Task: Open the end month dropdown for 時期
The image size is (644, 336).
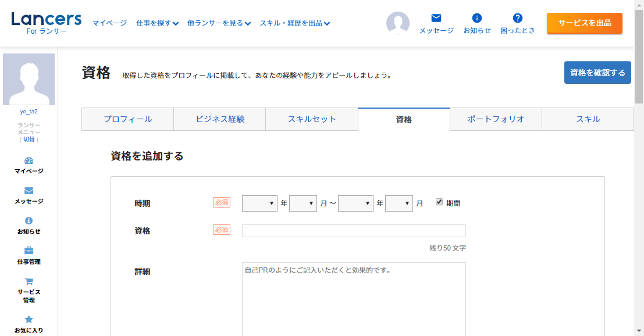Action: (399, 203)
